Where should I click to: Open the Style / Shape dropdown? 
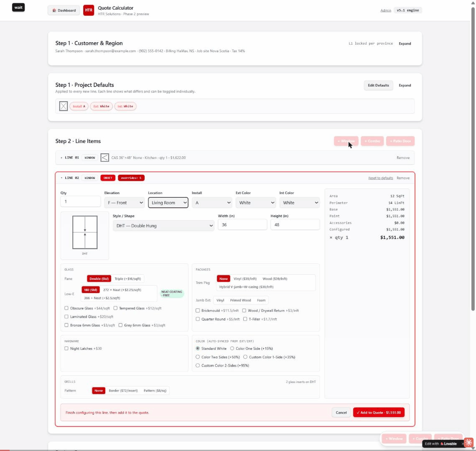(x=163, y=226)
